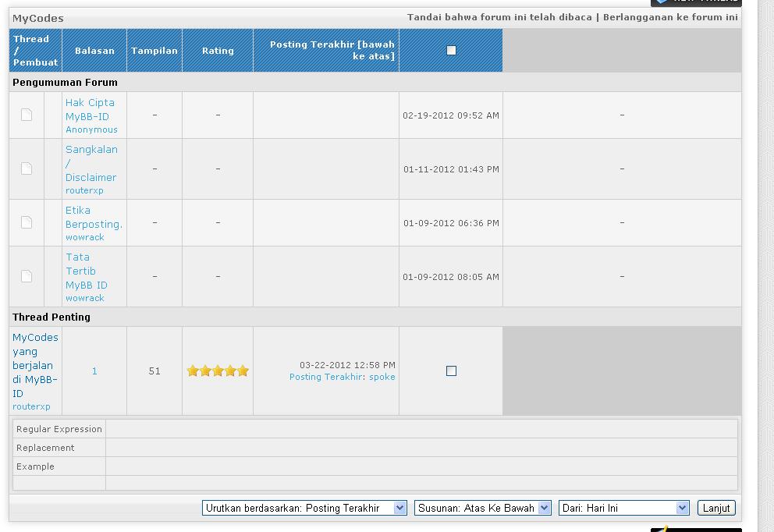Open the Dari: Hari Ini dropdown
The height and width of the screenshot is (532, 774).
(624, 508)
